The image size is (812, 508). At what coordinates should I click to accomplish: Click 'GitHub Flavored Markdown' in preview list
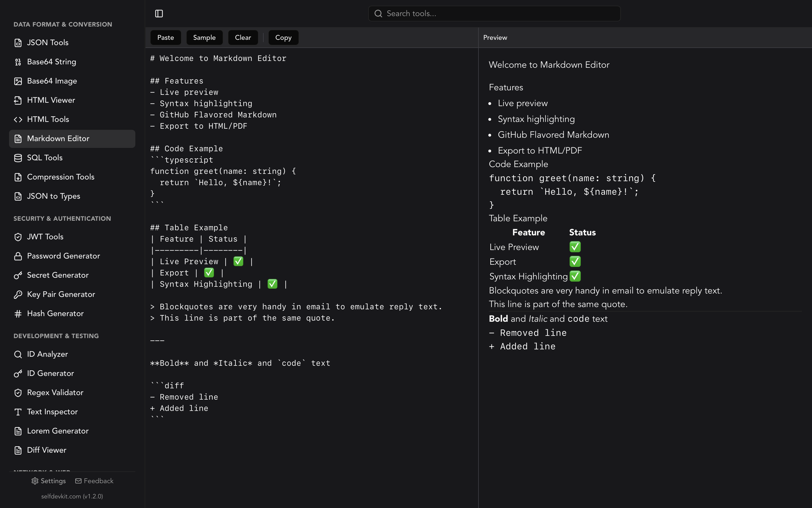click(x=553, y=135)
